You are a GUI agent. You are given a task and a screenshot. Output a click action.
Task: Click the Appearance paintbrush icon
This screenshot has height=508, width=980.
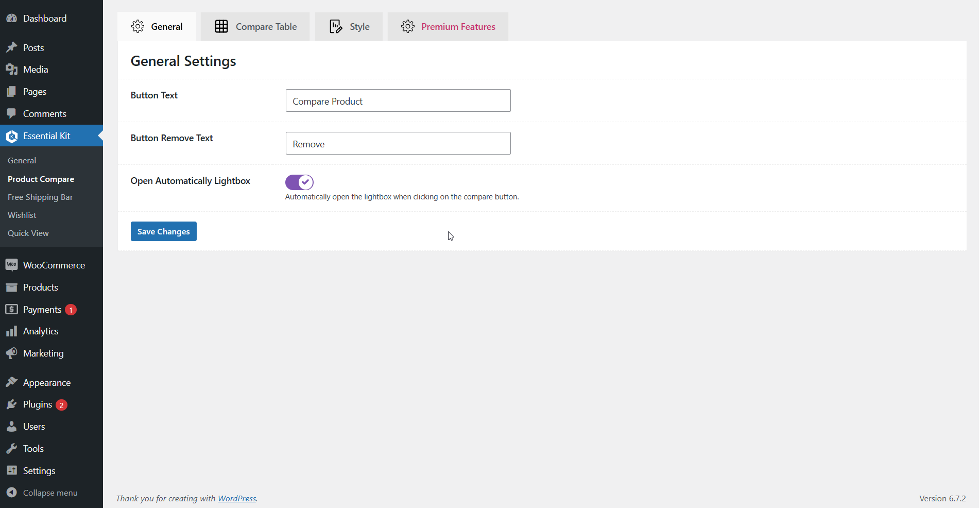(11, 382)
